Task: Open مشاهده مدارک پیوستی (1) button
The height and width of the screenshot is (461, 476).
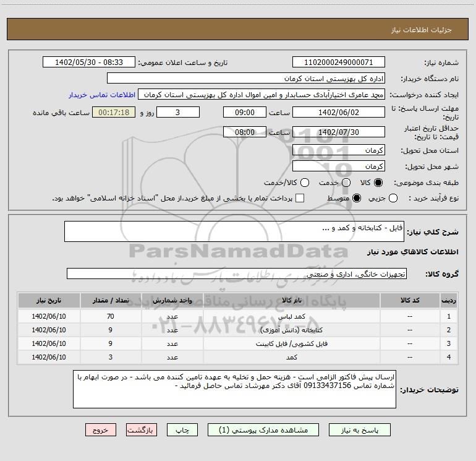Action: [x=263, y=430]
